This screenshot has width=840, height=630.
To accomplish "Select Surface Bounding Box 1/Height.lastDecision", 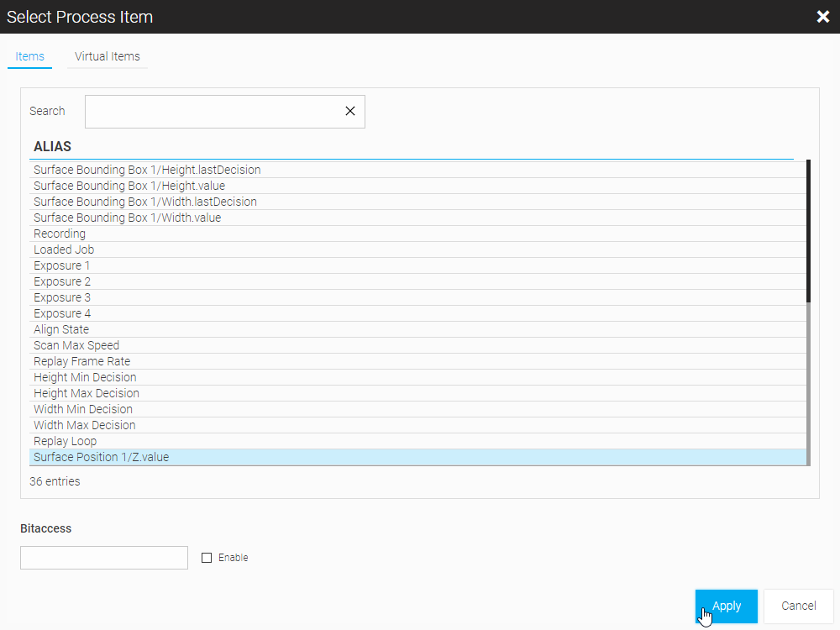I will point(147,170).
